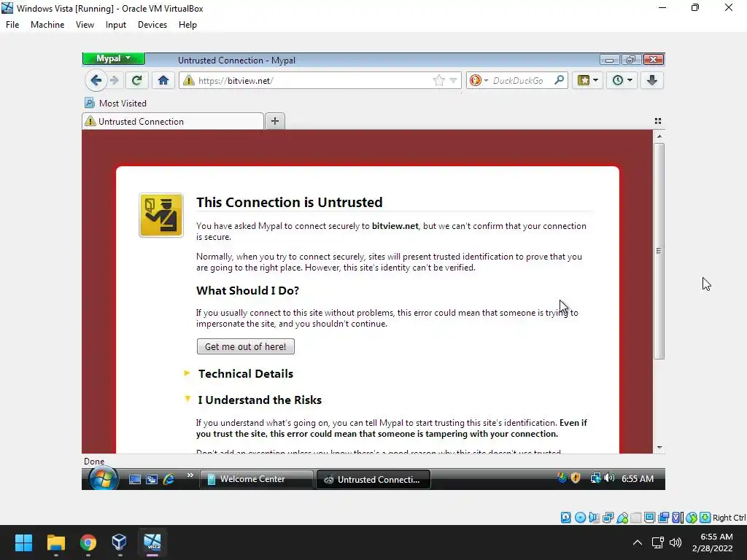The height and width of the screenshot is (560, 747).
Task: Click VirtualBox recording status icon
Action: [664, 518]
